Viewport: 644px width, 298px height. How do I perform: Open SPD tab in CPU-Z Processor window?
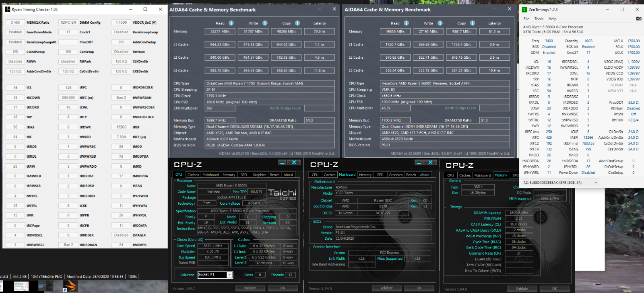point(244,175)
